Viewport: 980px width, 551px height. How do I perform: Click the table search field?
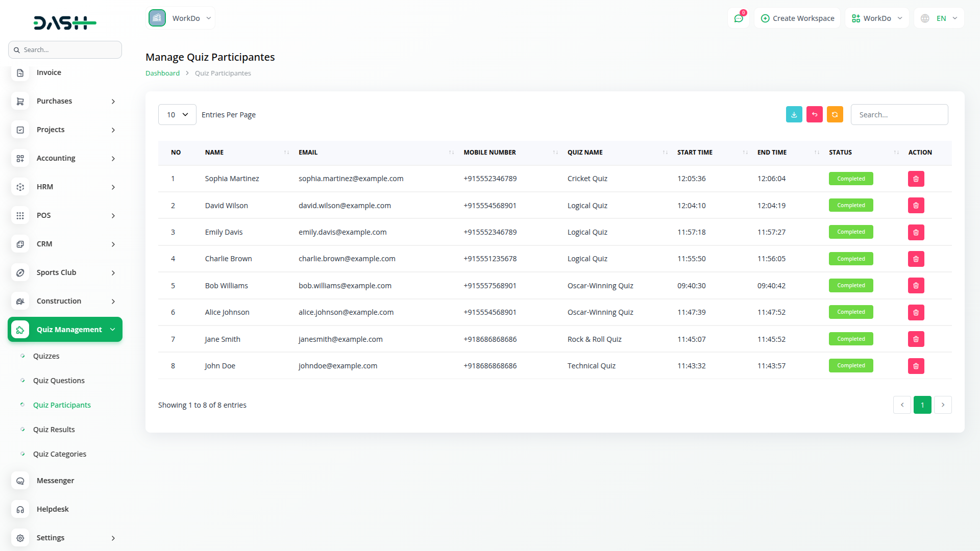[899, 115]
